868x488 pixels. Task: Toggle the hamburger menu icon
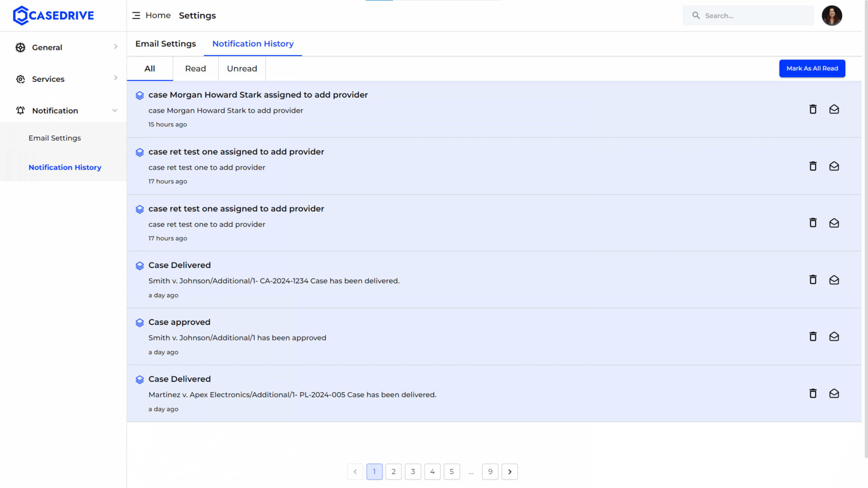pyautogui.click(x=136, y=15)
